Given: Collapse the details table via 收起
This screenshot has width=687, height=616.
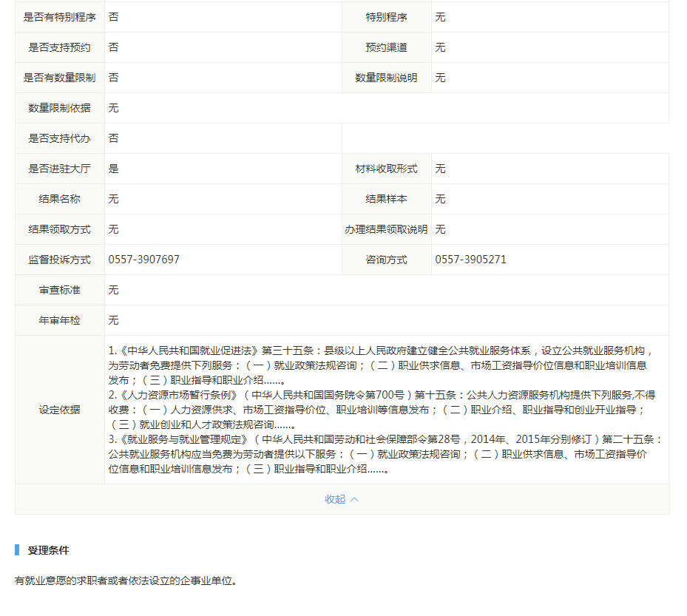Looking at the screenshot, I should click(x=335, y=499).
